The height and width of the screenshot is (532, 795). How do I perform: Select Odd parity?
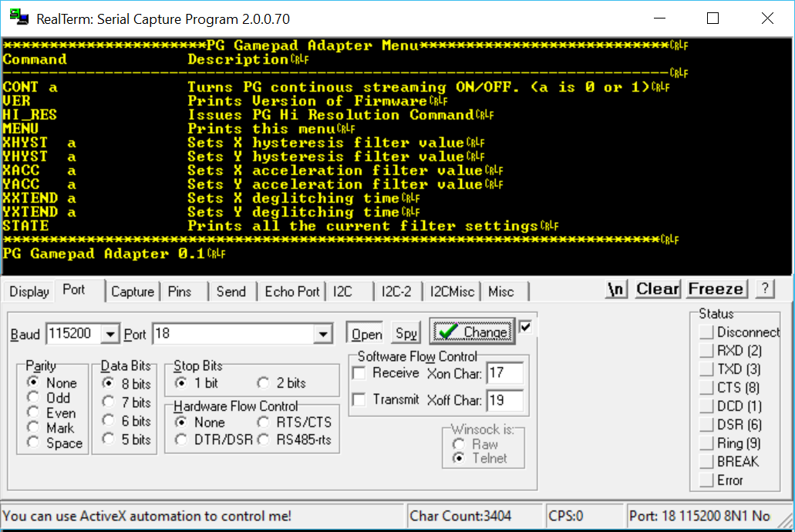pos(49,398)
